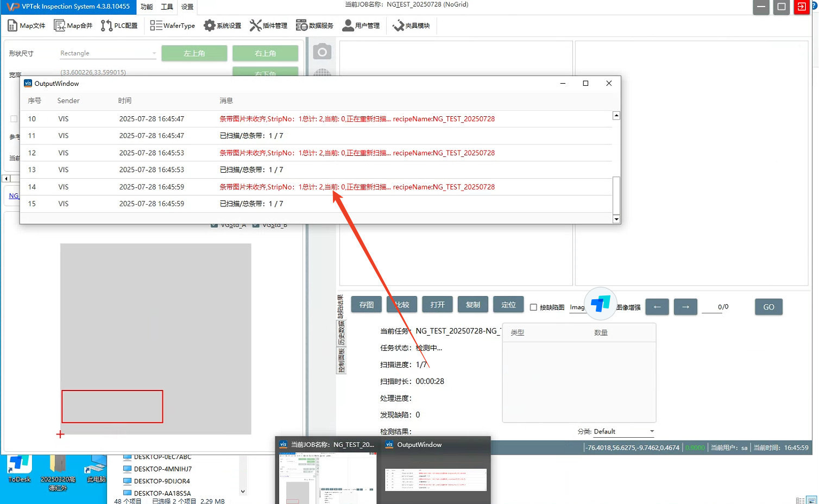819x504 pixels.
Task: Open the 分类 Default dropdown
Action: click(652, 432)
